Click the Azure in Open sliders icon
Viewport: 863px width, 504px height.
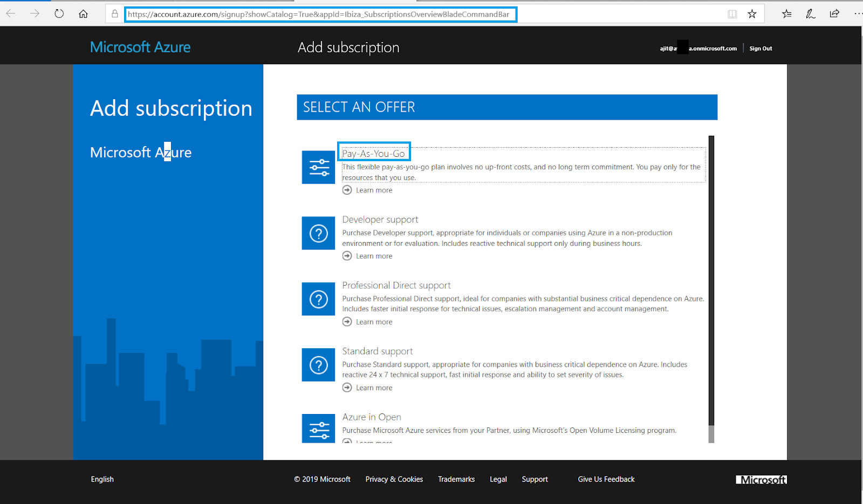tap(318, 429)
